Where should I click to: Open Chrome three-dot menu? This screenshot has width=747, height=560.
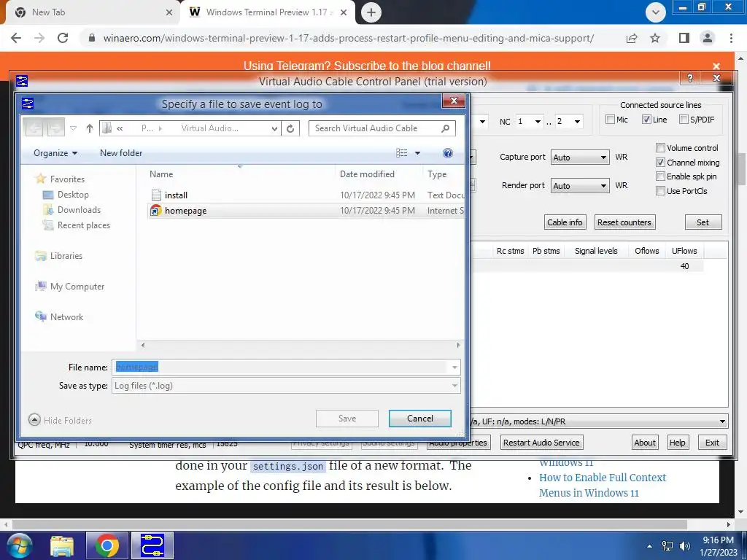click(731, 38)
